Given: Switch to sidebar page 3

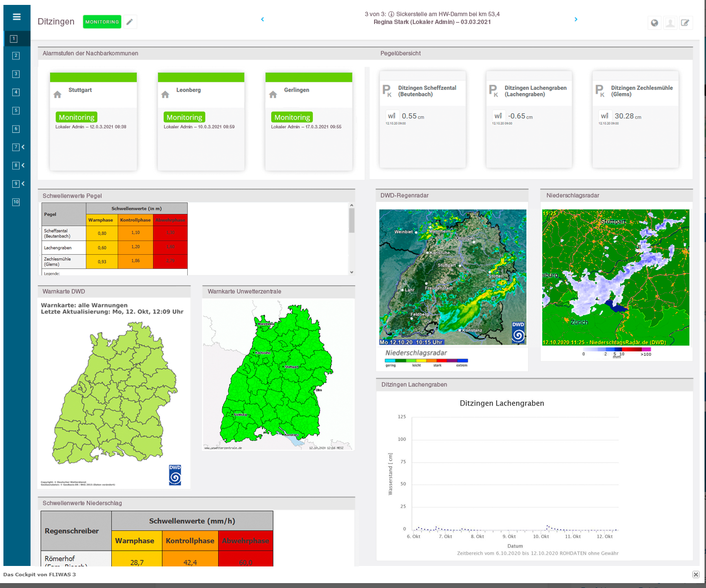Looking at the screenshot, I should pyautogui.click(x=16, y=74).
